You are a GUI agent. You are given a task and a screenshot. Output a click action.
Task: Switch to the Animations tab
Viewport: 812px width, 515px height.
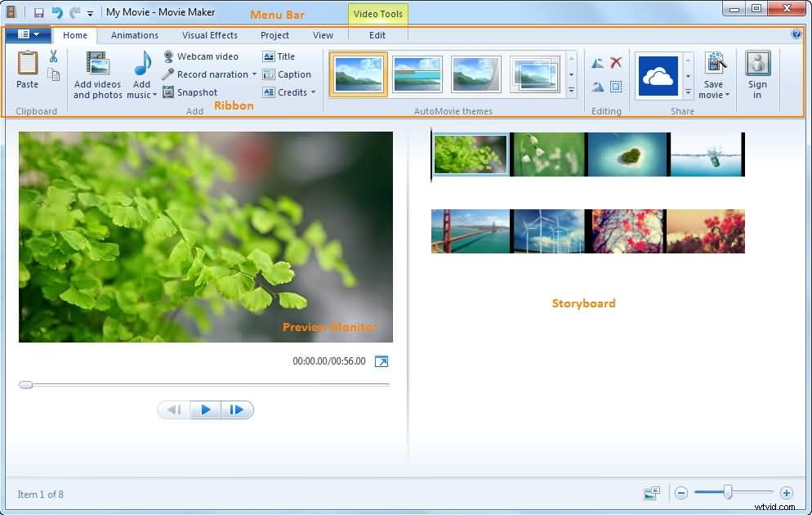(x=134, y=35)
